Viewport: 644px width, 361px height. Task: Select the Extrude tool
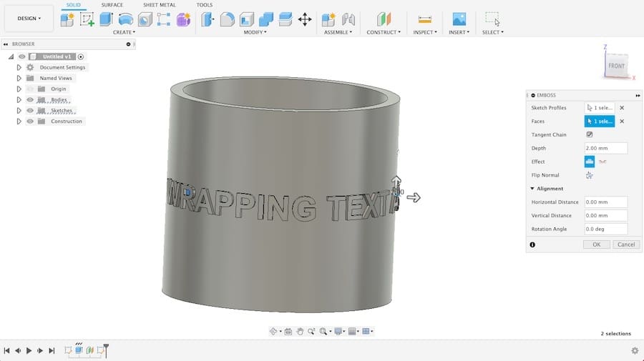pyautogui.click(x=107, y=19)
